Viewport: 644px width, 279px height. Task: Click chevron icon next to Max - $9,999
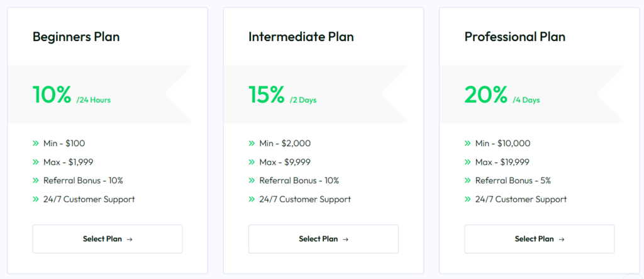(252, 162)
